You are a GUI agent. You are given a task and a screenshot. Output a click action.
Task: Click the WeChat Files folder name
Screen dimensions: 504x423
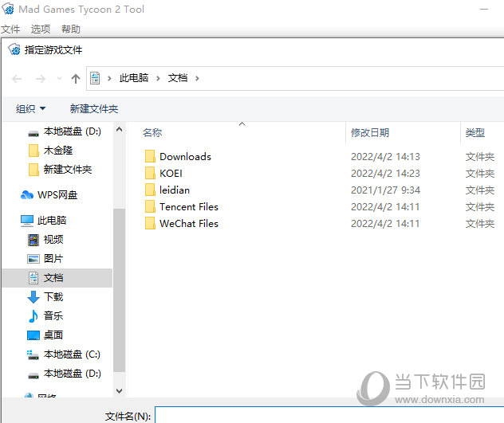click(189, 223)
